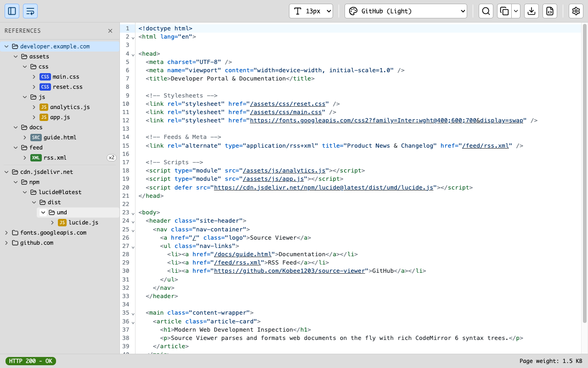Collapse the css folder chevron

pyautogui.click(x=25, y=67)
